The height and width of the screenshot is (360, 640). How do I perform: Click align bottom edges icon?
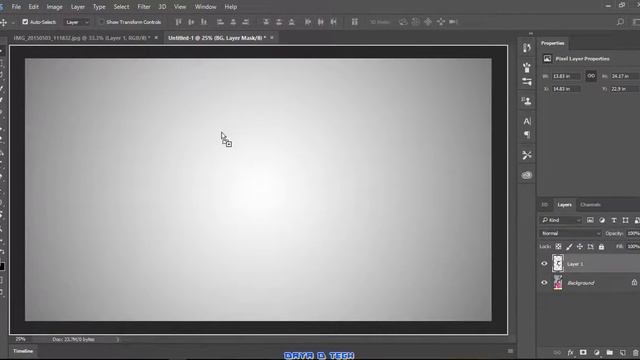(x=204, y=22)
